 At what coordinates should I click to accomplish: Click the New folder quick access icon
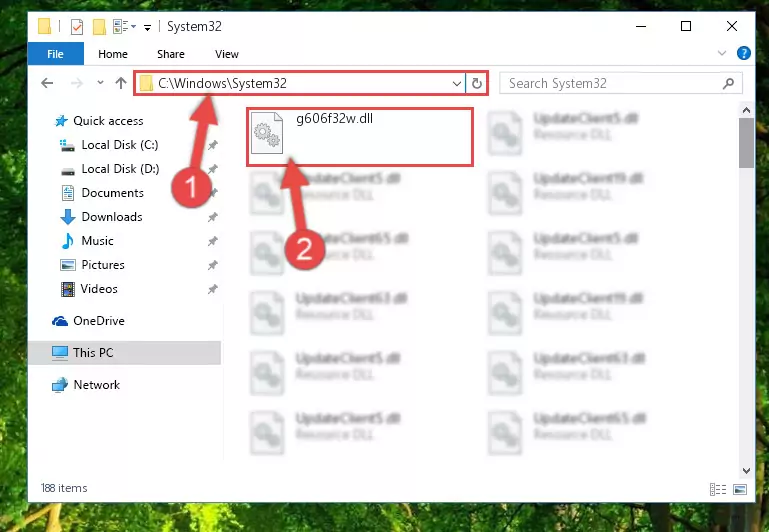click(x=99, y=26)
